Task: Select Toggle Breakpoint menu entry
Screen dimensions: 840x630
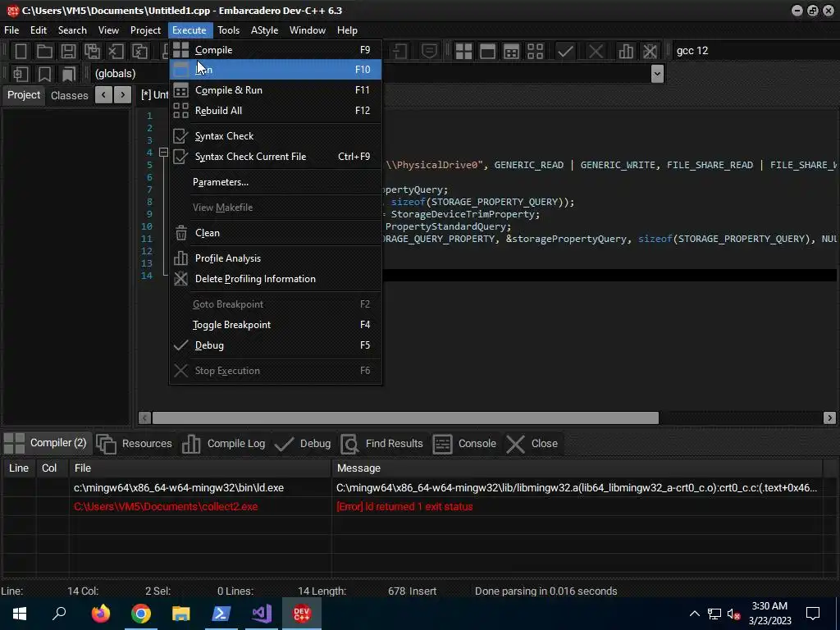Action: click(276, 325)
